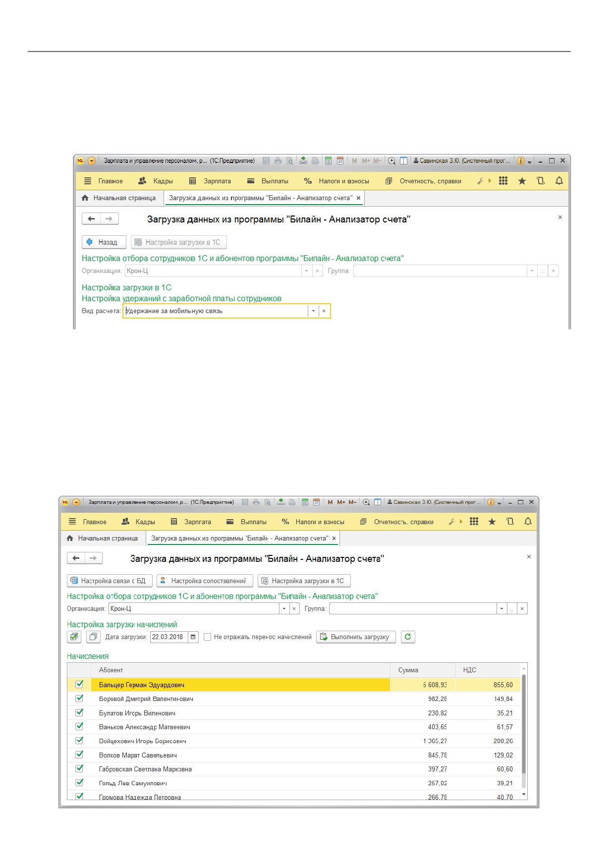Click calculator icon in lower window title bar
The height and width of the screenshot is (868, 614).
[305, 502]
